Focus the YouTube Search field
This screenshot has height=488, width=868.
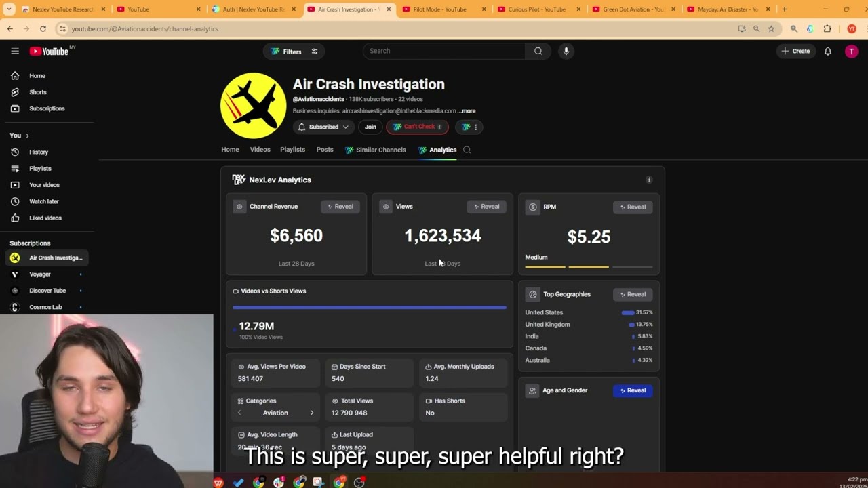coord(443,51)
